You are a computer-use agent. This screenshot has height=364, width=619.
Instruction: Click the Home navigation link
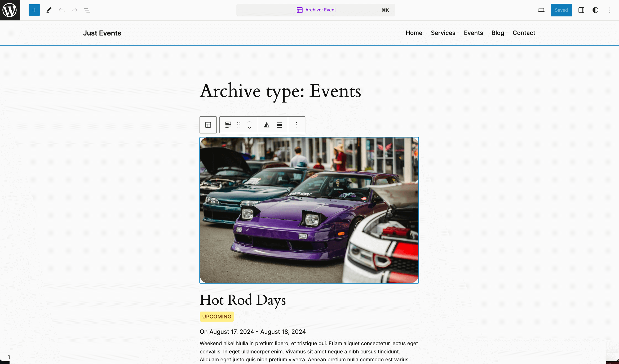click(414, 33)
